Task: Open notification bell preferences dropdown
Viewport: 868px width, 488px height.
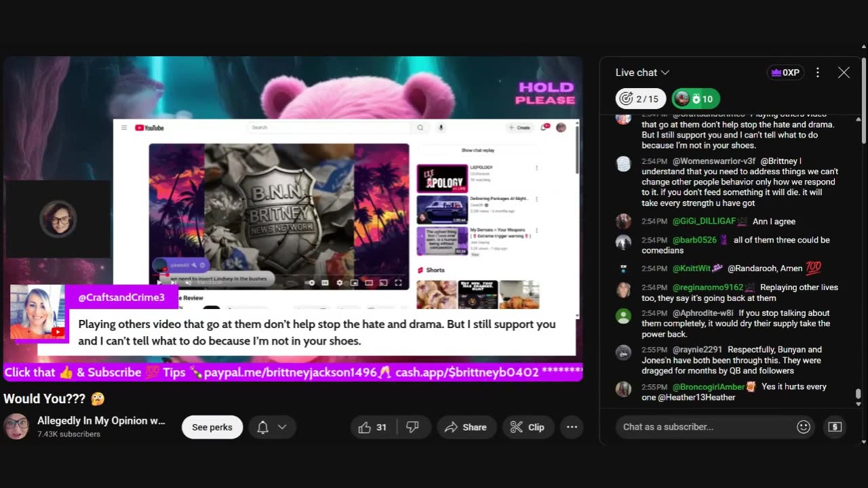Action: click(x=273, y=427)
